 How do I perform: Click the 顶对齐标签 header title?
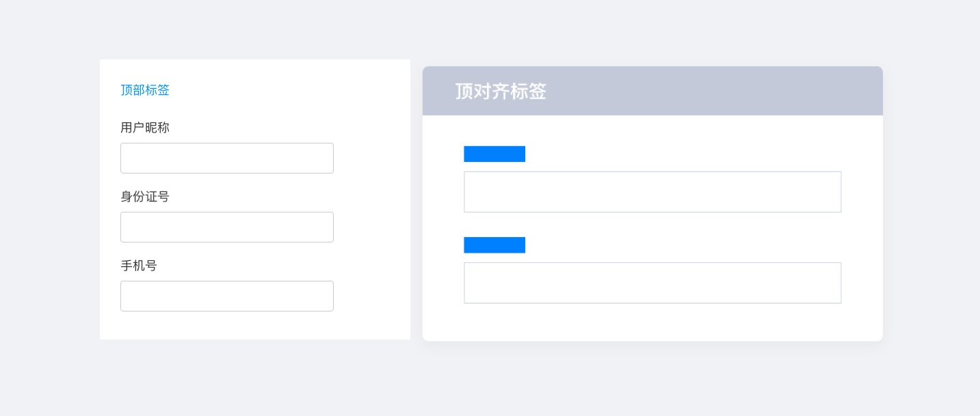coord(501,92)
